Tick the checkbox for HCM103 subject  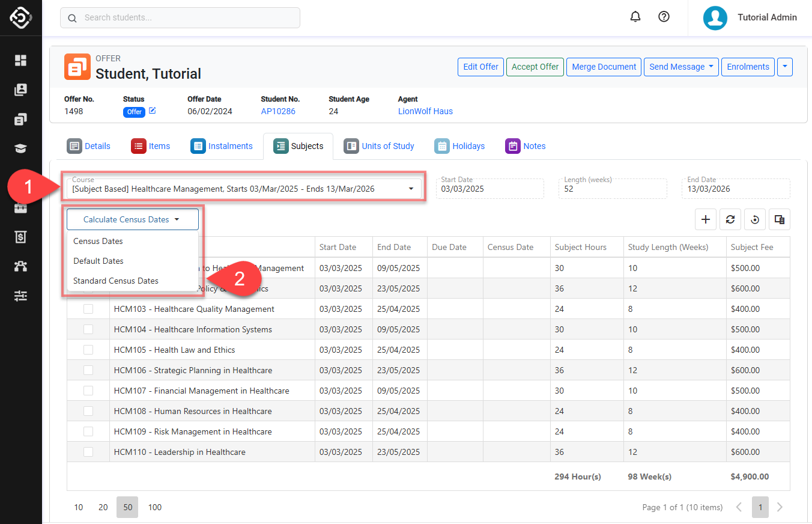click(x=88, y=309)
